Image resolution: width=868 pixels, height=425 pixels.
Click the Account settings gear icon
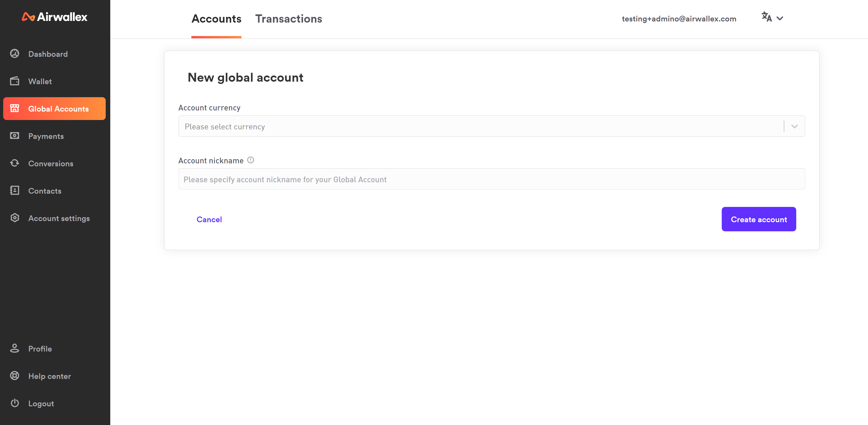[x=15, y=218]
